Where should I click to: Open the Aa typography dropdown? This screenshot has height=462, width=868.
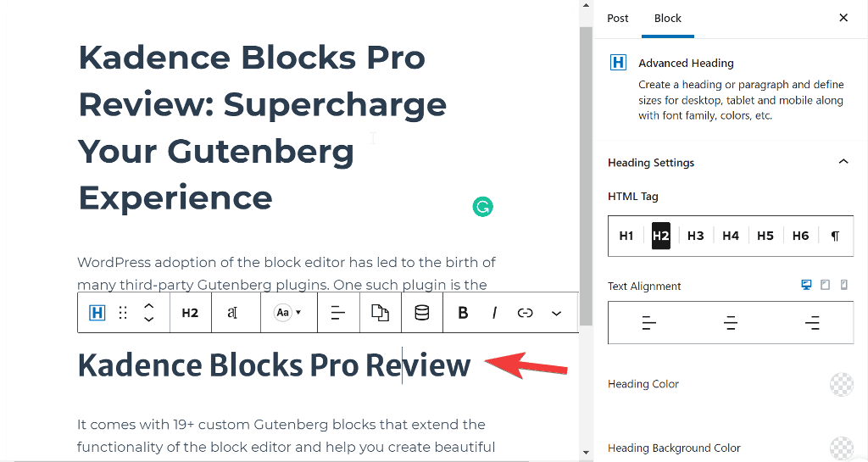[x=287, y=313]
